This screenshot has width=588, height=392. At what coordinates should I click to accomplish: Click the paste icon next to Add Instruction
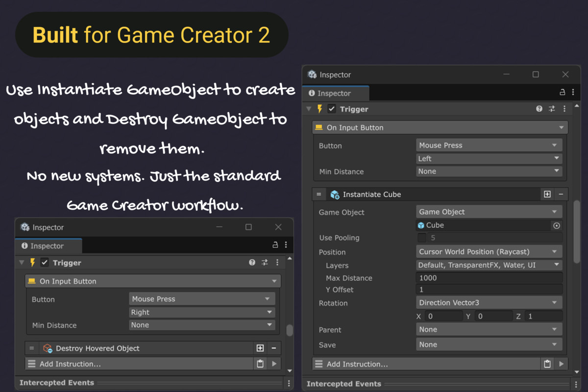point(547,364)
